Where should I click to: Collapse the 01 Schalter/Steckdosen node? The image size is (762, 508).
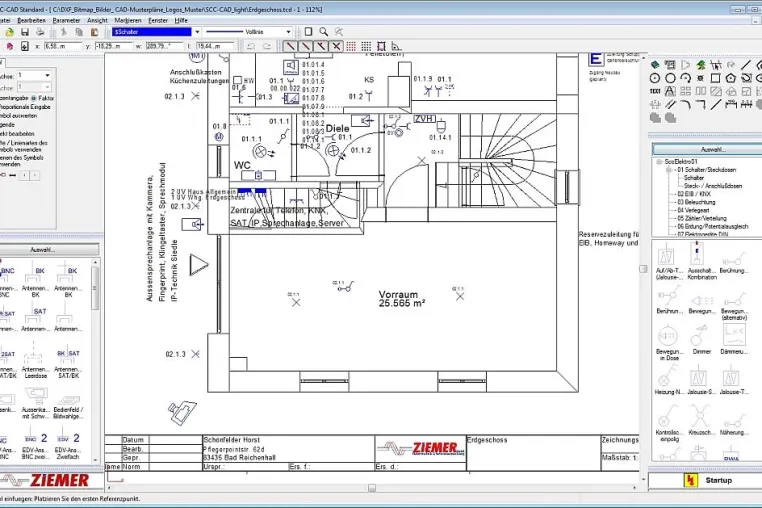pyautogui.click(x=668, y=170)
